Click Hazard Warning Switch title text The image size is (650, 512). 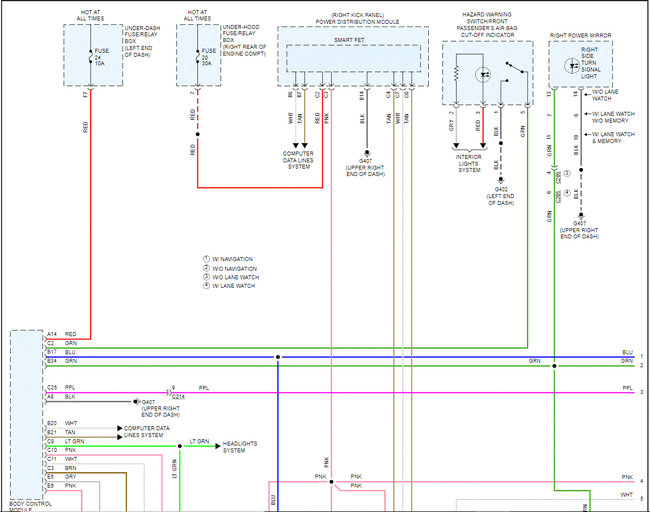[487, 24]
